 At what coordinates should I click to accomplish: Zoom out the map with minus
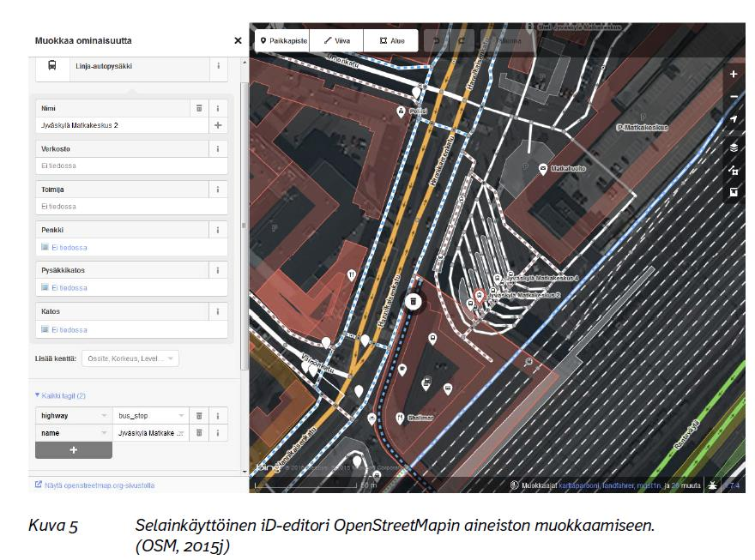734,96
